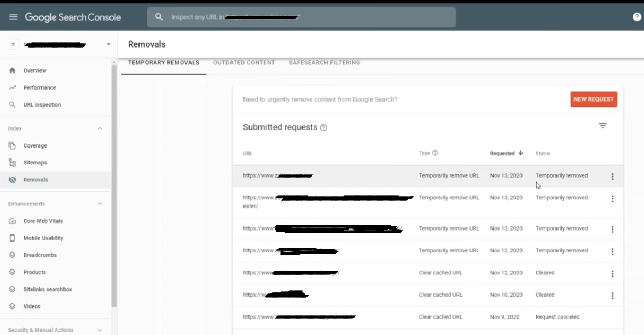This screenshot has width=644, height=335.
Task: Open Mobile Usability report
Action: tap(43, 238)
